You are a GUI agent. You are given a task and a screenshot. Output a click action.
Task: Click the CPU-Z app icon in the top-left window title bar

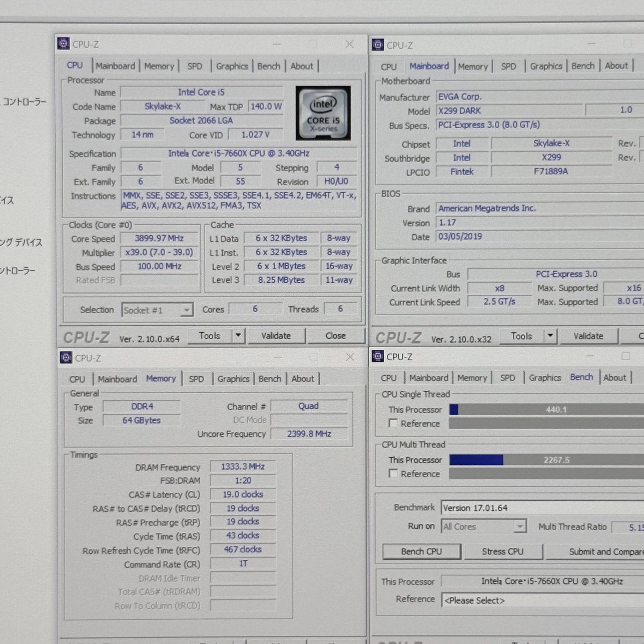click(64, 43)
